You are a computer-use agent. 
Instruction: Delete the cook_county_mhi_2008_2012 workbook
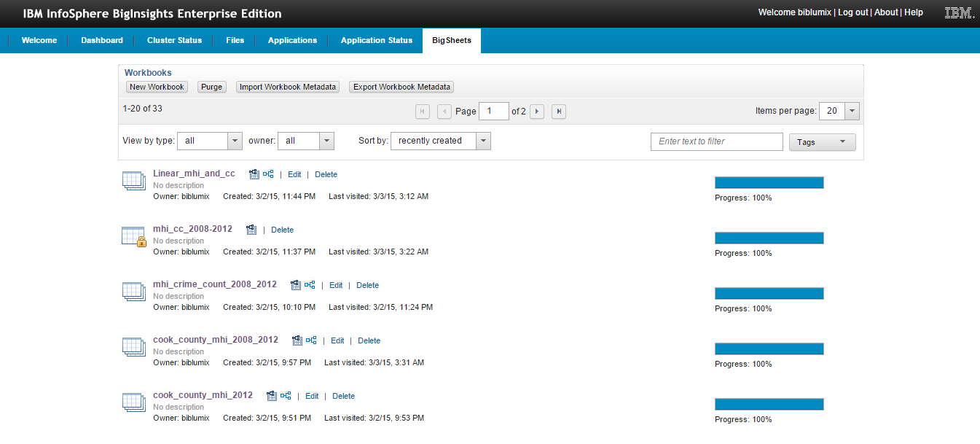[x=369, y=340]
